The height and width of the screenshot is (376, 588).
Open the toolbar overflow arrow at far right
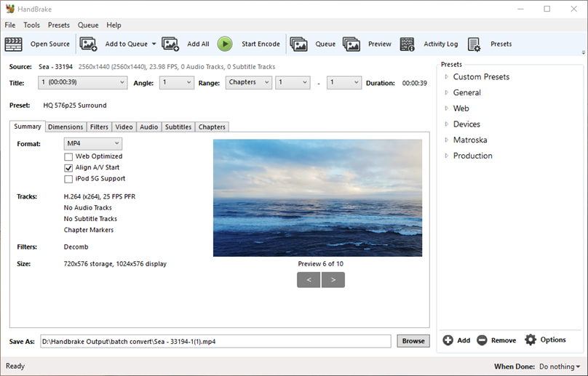pyautogui.click(x=584, y=53)
